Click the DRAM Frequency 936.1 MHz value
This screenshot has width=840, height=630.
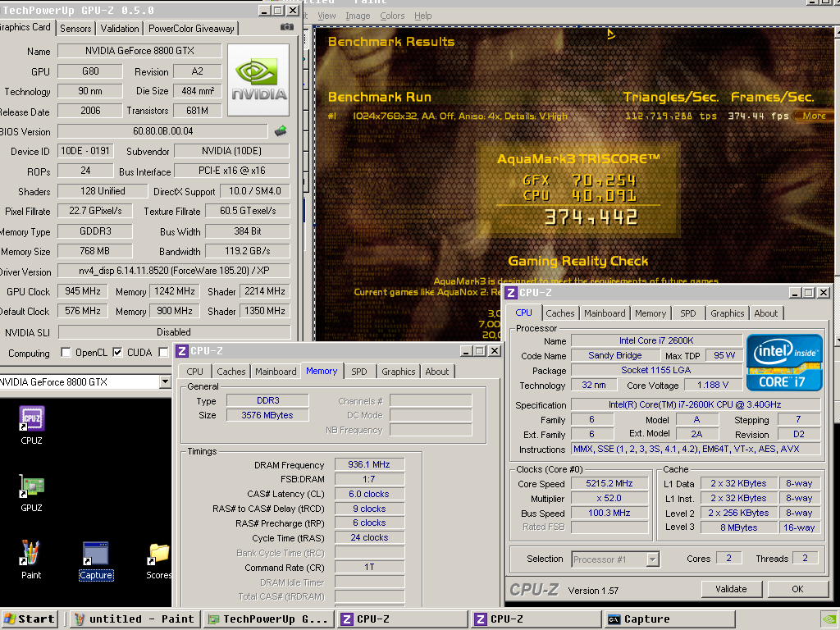click(369, 464)
